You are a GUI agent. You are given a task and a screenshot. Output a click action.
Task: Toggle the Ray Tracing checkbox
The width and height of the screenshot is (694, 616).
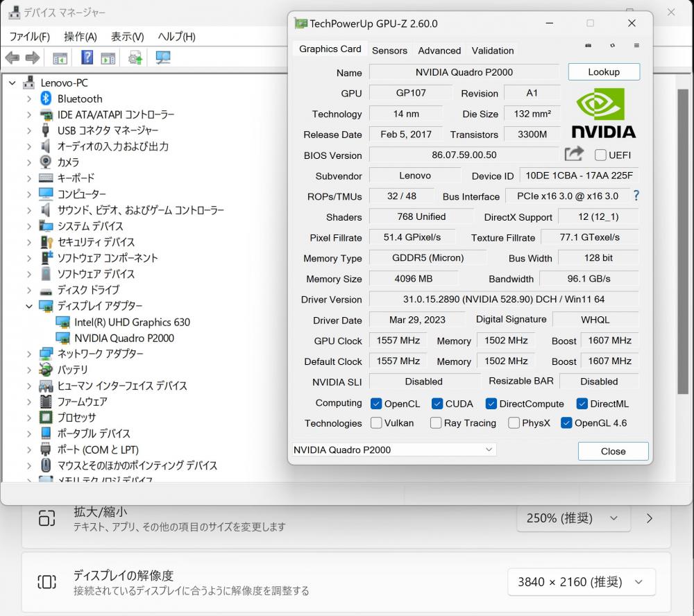436,423
